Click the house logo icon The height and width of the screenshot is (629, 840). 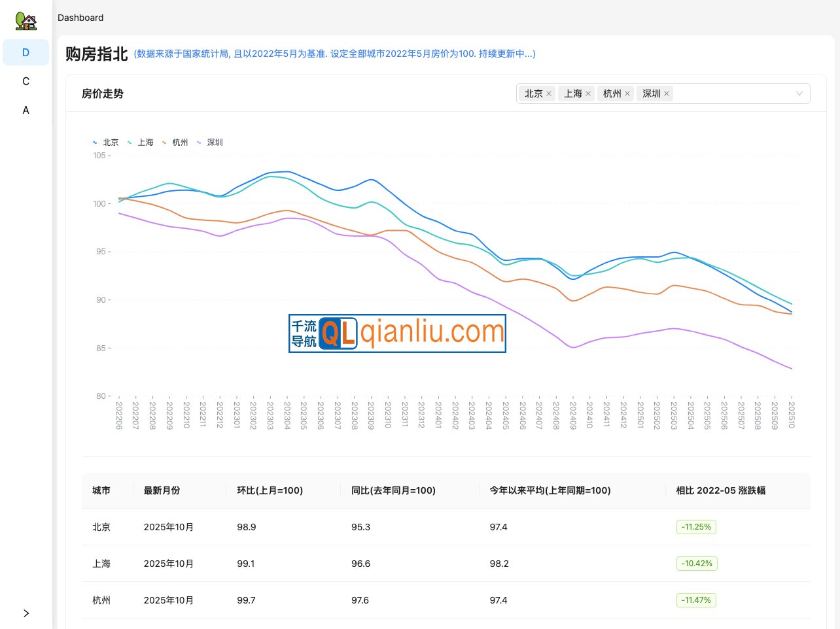point(26,21)
